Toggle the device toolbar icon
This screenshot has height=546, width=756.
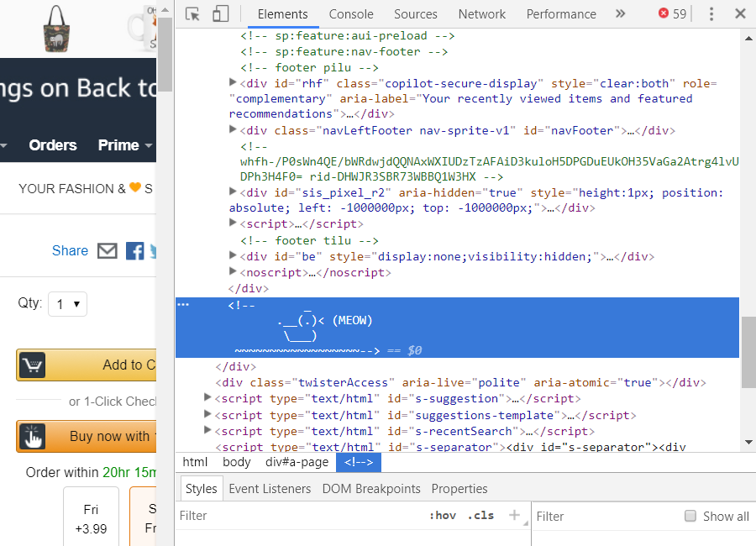click(x=220, y=13)
